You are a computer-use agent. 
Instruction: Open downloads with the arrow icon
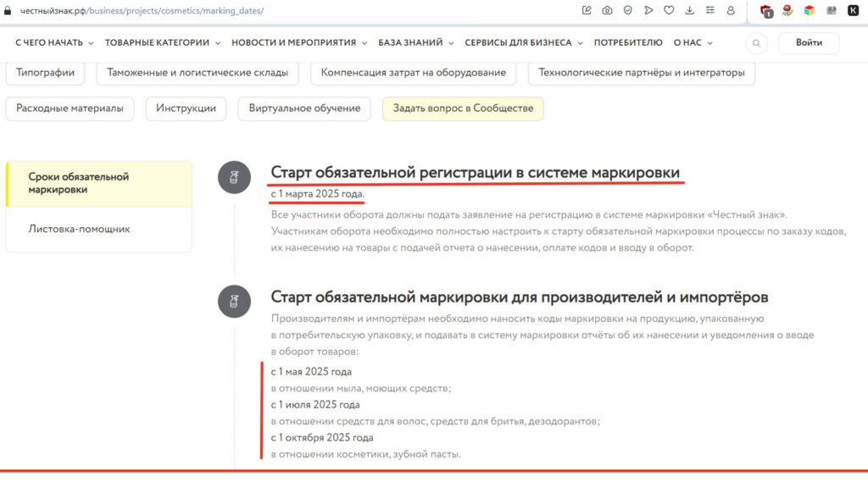[688, 11]
